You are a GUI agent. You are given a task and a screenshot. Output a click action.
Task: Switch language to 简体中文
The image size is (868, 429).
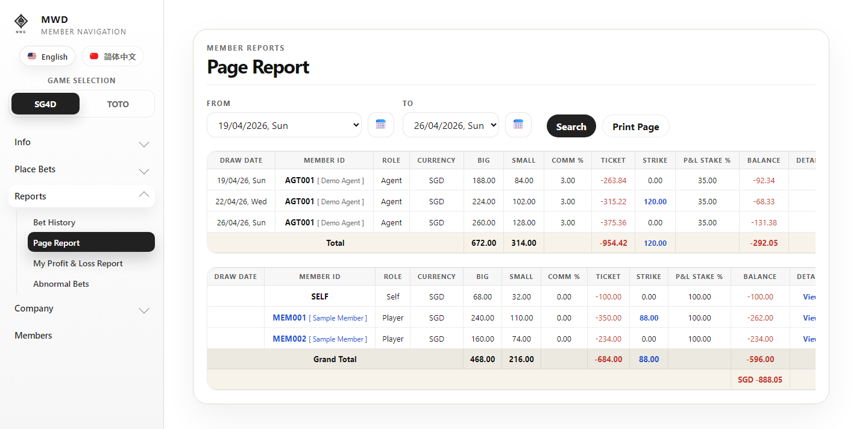click(x=113, y=57)
